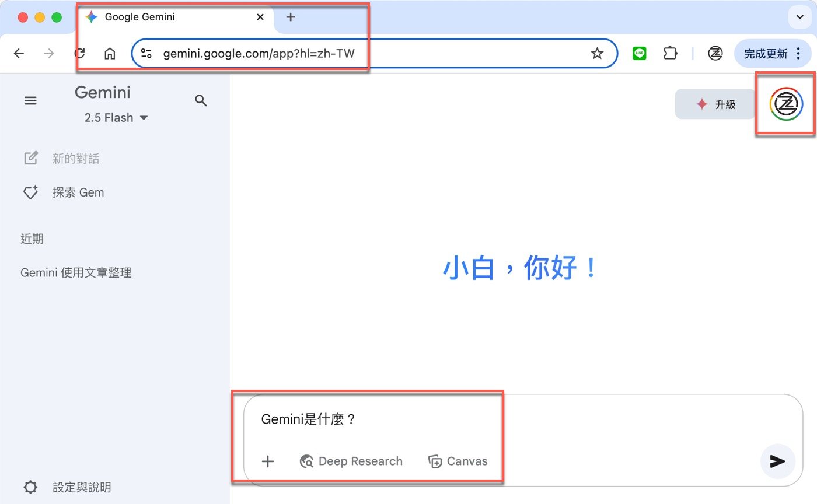
Task: Enable Deep Research mode
Action: [x=351, y=461]
